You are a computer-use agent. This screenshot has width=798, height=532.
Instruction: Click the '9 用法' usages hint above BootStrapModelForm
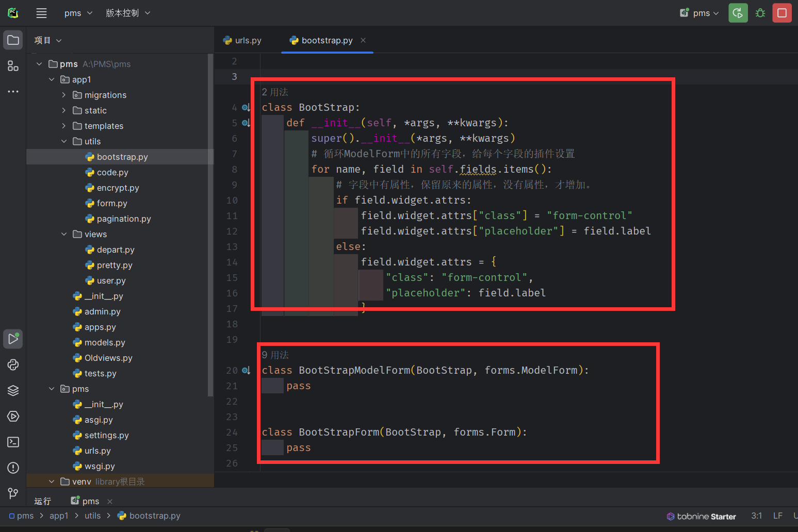tap(275, 355)
